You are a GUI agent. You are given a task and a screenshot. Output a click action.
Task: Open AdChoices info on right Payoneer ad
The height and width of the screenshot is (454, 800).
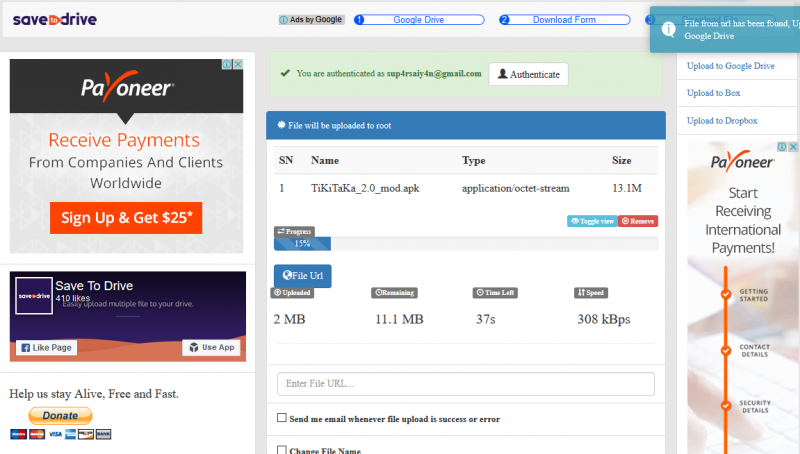(x=782, y=147)
